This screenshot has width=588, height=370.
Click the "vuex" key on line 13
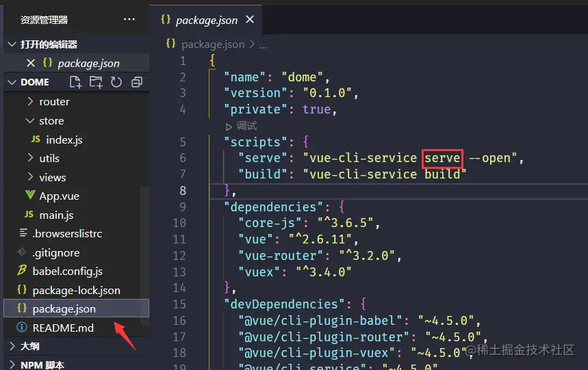coord(259,272)
